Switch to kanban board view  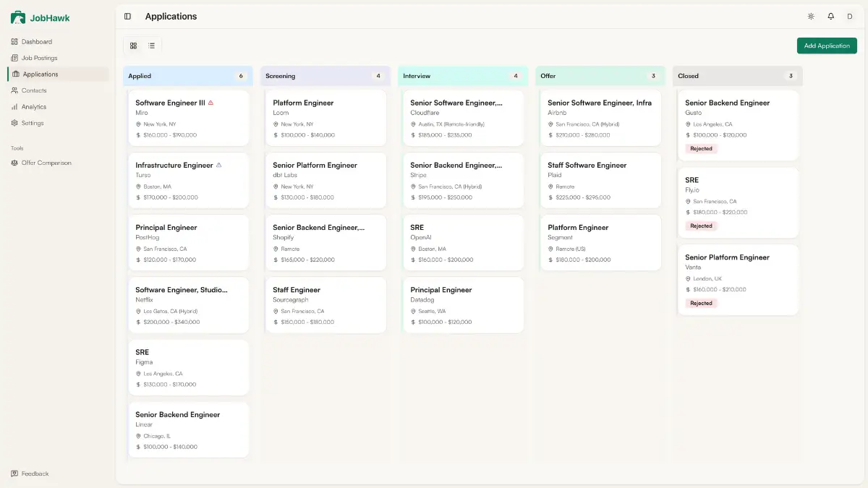[x=133, y=46]
